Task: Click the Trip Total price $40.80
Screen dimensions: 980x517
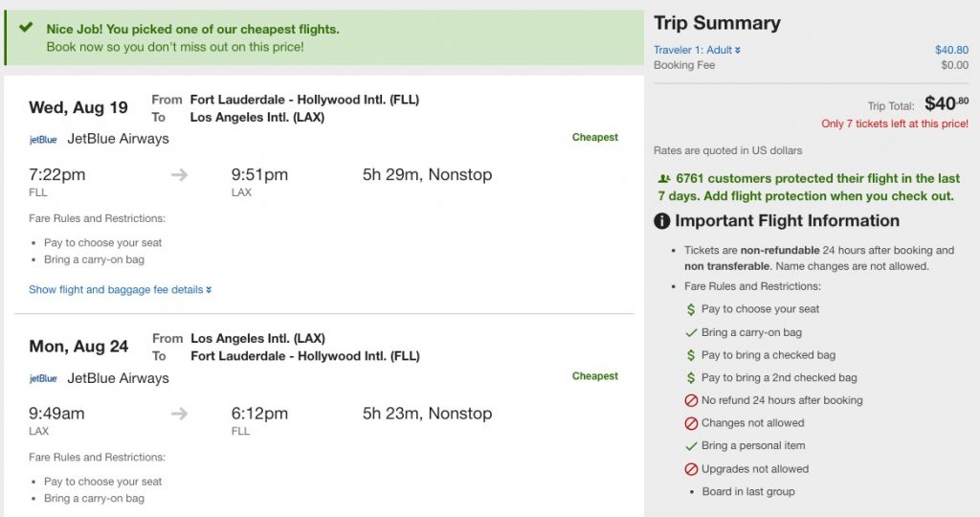Action: 947,104
